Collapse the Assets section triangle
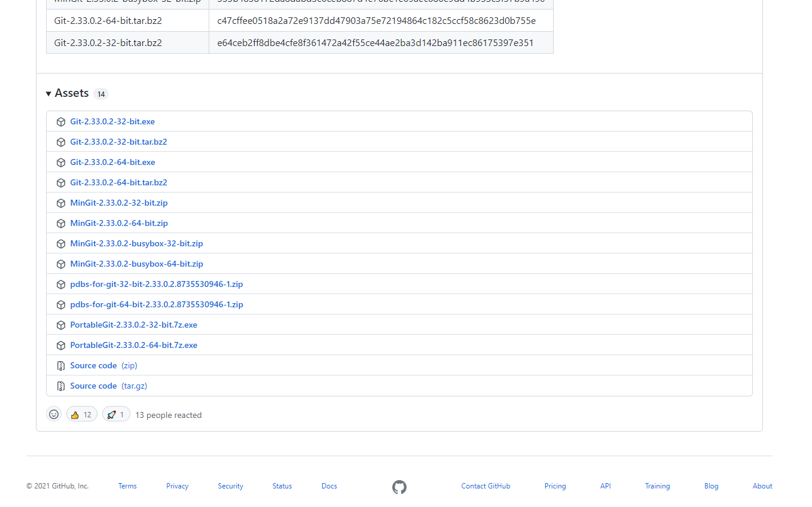This screenshot has width=812, height=507. tap(48, 94)
